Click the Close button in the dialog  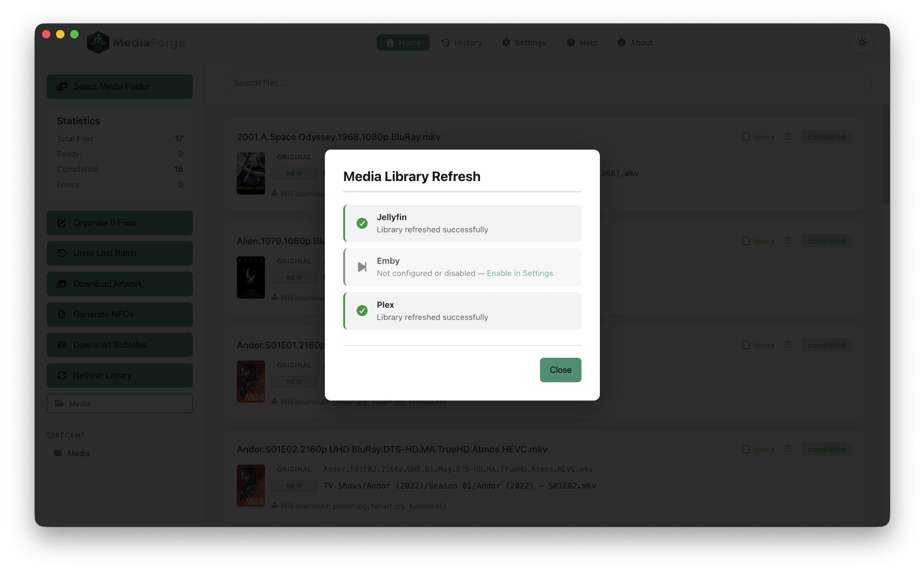[560, 370]
